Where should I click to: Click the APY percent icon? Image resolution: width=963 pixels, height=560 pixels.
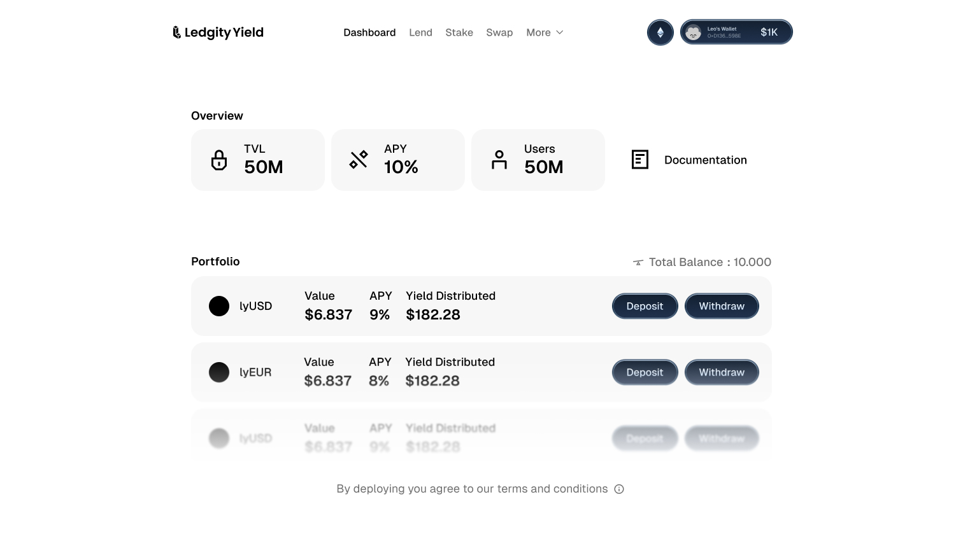(359, 160)
